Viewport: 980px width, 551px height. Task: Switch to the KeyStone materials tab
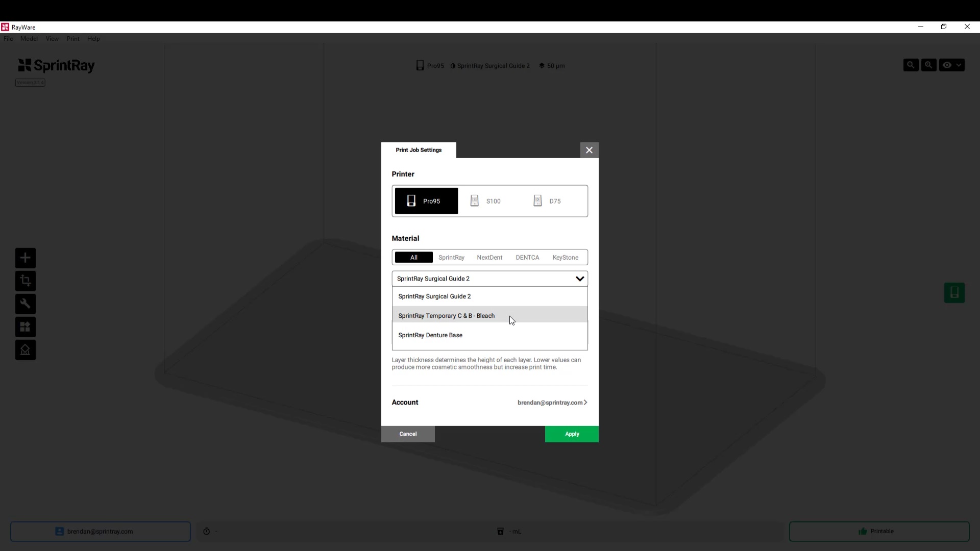coord(566,258)
